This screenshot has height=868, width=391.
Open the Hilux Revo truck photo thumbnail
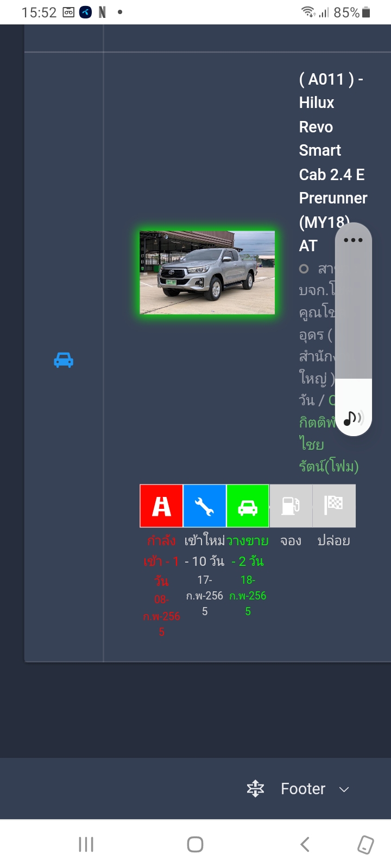(207, 272)
